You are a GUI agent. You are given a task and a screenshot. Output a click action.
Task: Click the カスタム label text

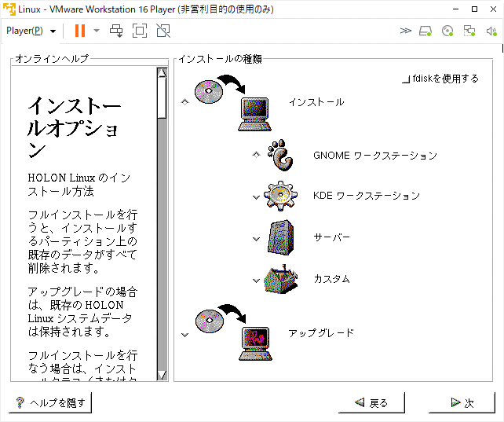tap(332, 278)
